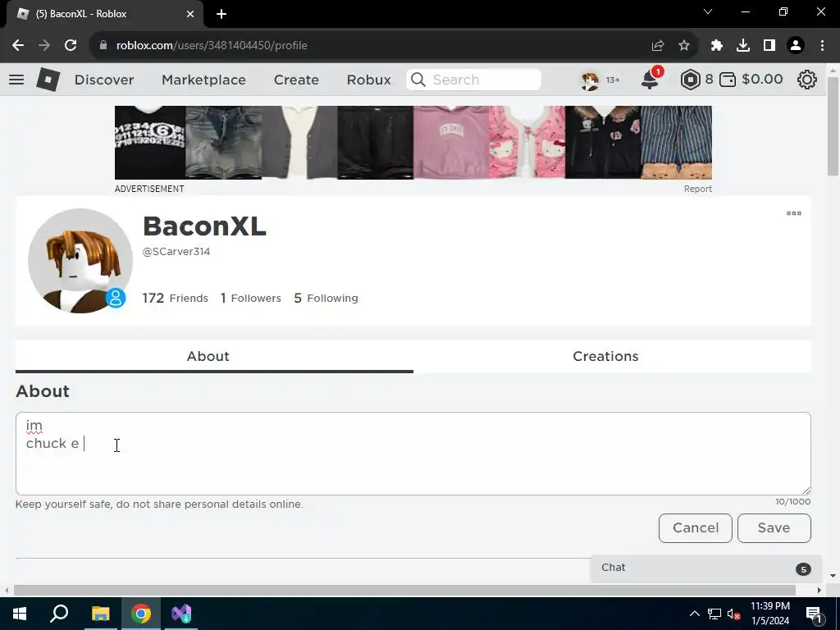The height and width of the screenshot is (630, 840).
Task: Click the clothing advertisement banner
Action: (413, 143)
